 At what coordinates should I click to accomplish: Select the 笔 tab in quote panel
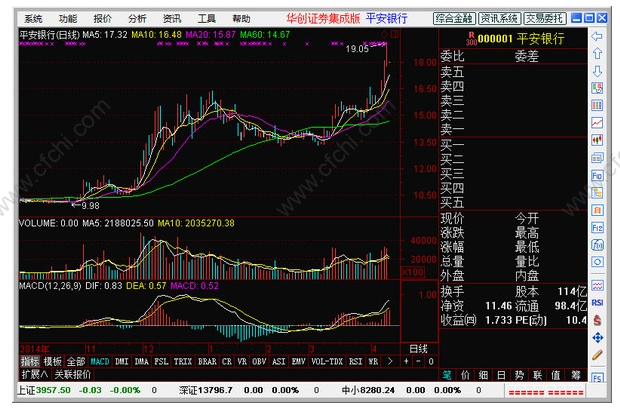447,375
